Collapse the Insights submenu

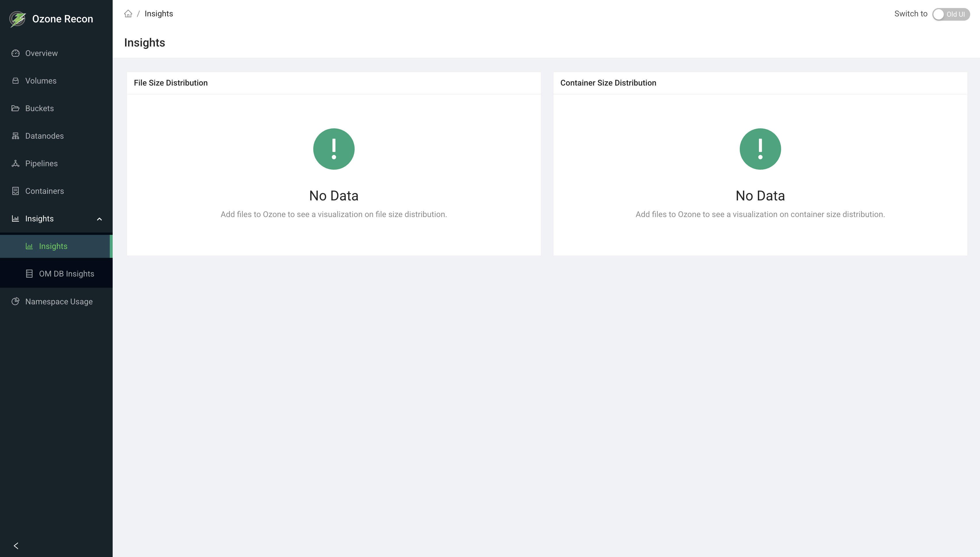click(99, 219)
